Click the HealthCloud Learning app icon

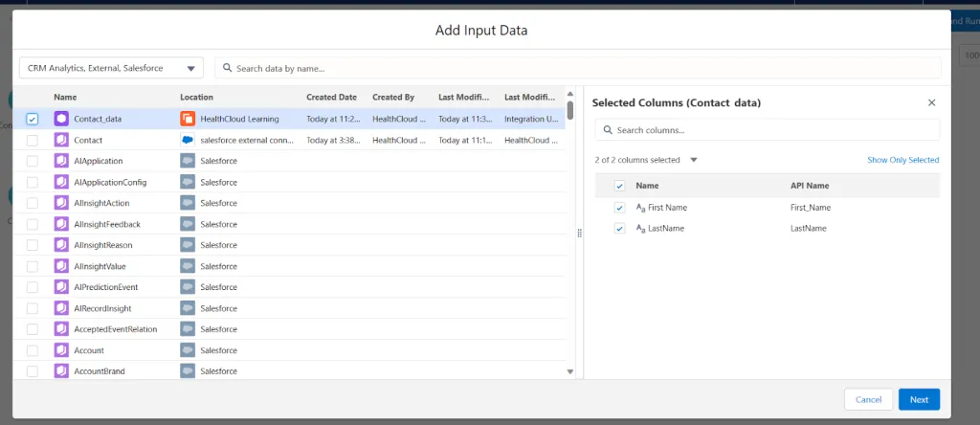pos(188,119)
